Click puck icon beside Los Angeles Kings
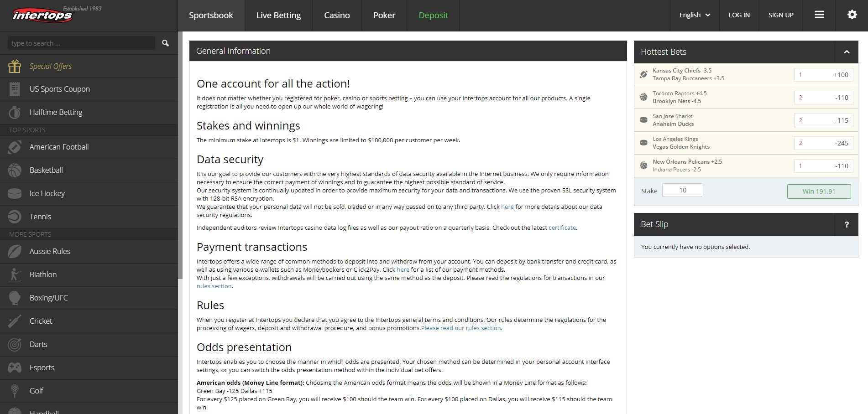This screenshot has width=868, height=414. (x=643, y=143)
